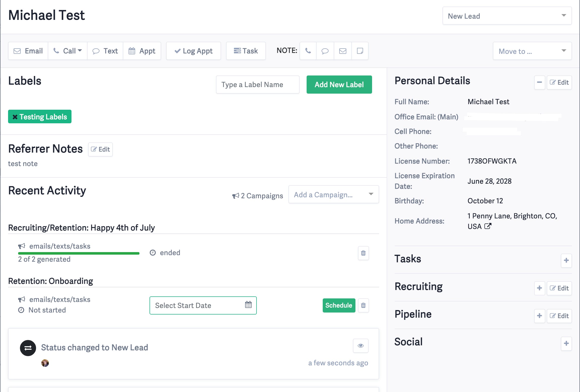
Task: Edit the Referrer Notes
Action: tap(100, 149)
